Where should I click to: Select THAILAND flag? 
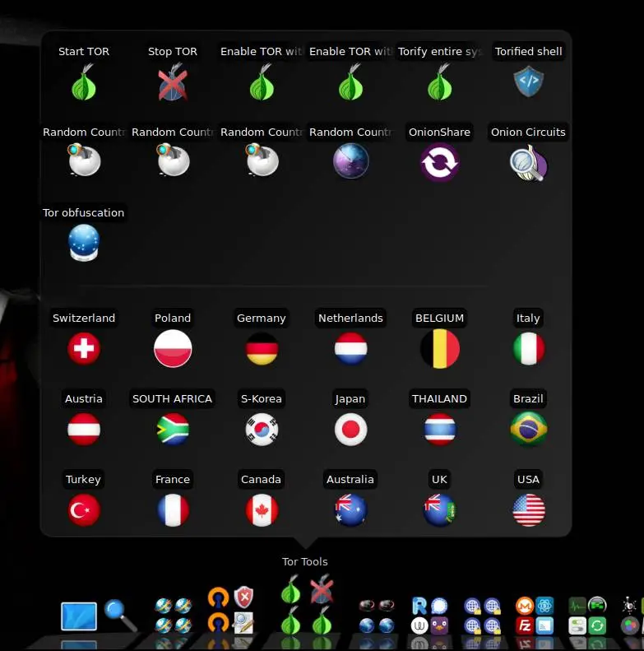click(440, 430)
